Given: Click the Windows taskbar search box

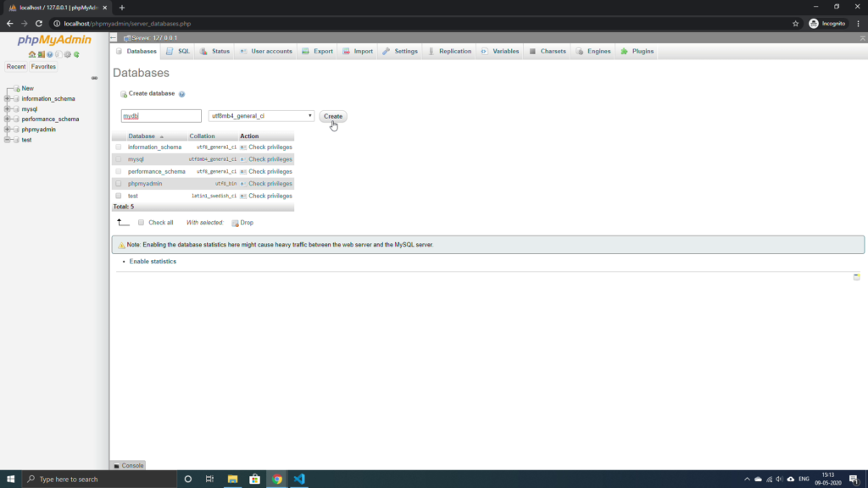Looking at the screenshot, I should point(99,480).
